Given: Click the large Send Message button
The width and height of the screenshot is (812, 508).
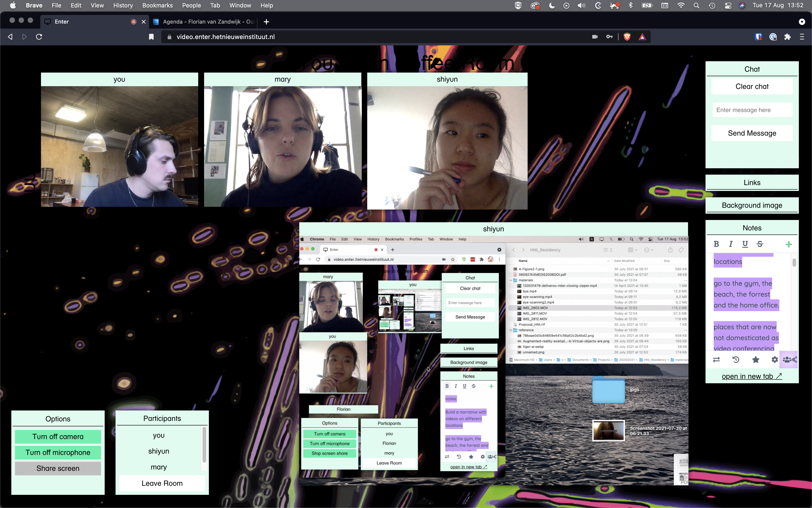Looking at the screenshot, I should (752, 133).
